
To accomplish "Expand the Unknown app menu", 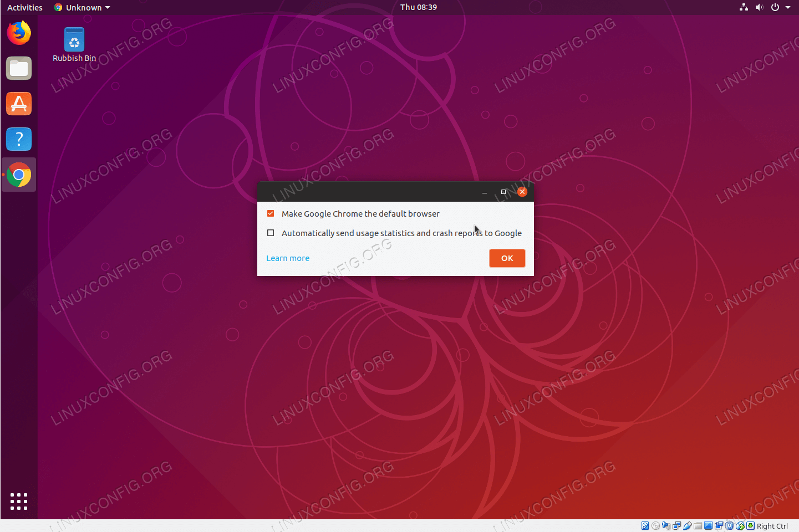I will click(x=82, y=7).
